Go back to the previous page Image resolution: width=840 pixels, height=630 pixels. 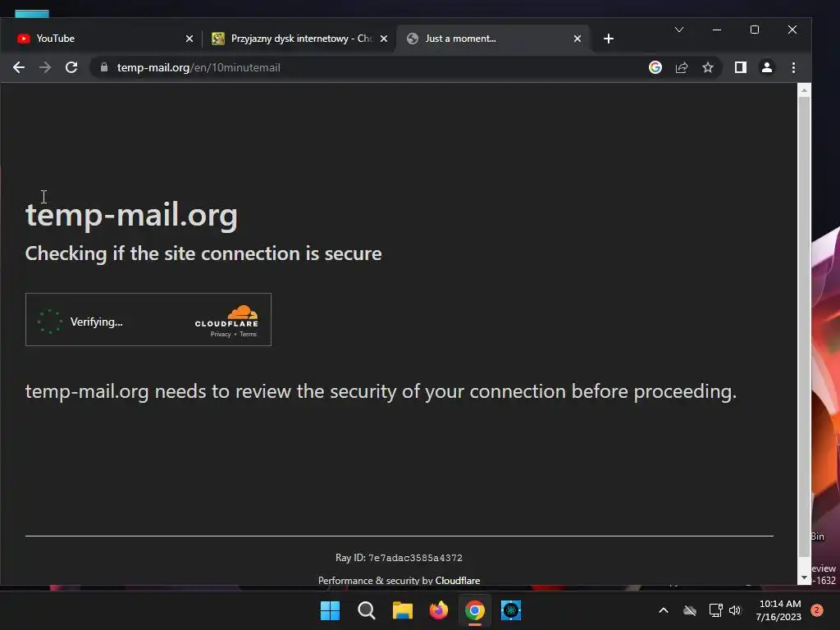click(19, 67)
